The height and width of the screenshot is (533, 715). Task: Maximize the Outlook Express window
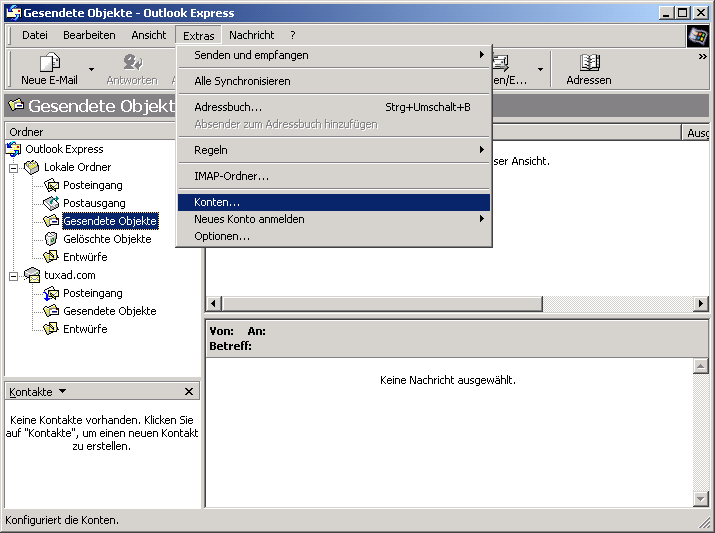(x=683, y=13)
